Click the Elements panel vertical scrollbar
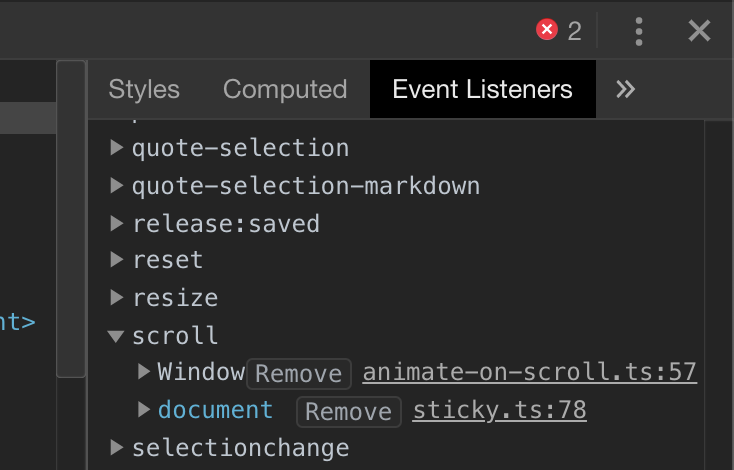Viewport: 734px width, 470px height. tap(71, 219)
